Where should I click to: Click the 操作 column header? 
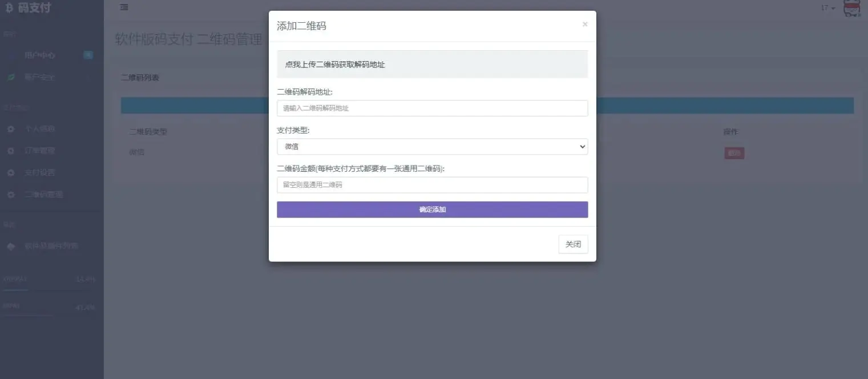[x=730, y=132]
